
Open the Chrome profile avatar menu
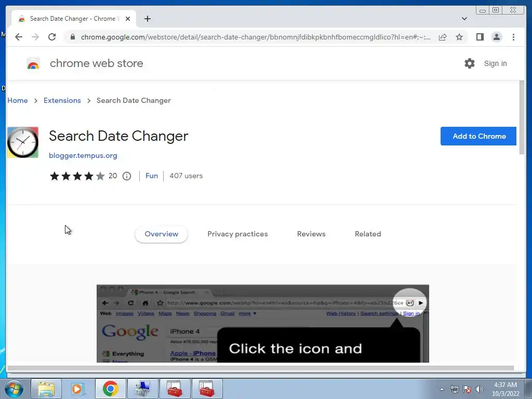coord(496,37)
